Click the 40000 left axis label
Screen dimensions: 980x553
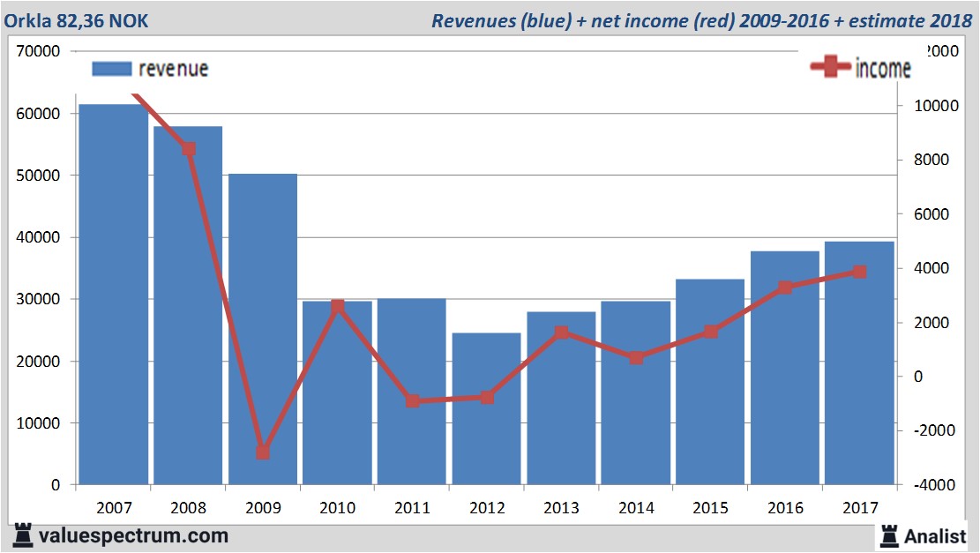coord(38,237)
